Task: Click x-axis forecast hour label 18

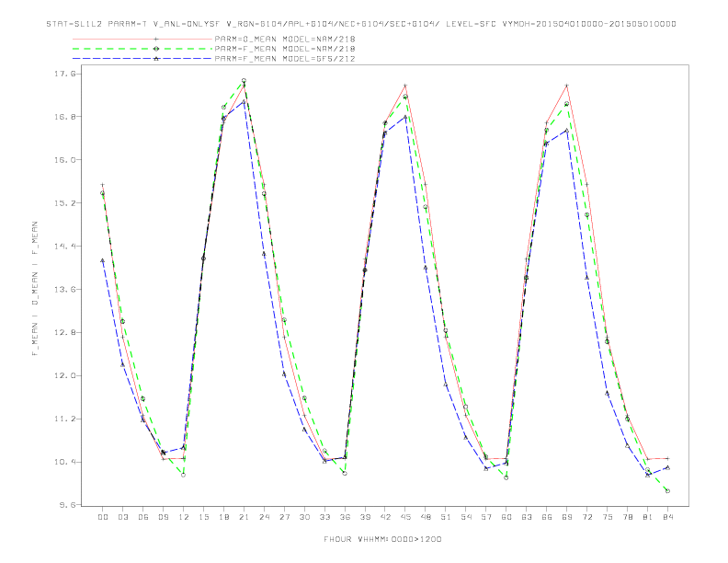Action: pyautogui.click(x=223, y=517)
